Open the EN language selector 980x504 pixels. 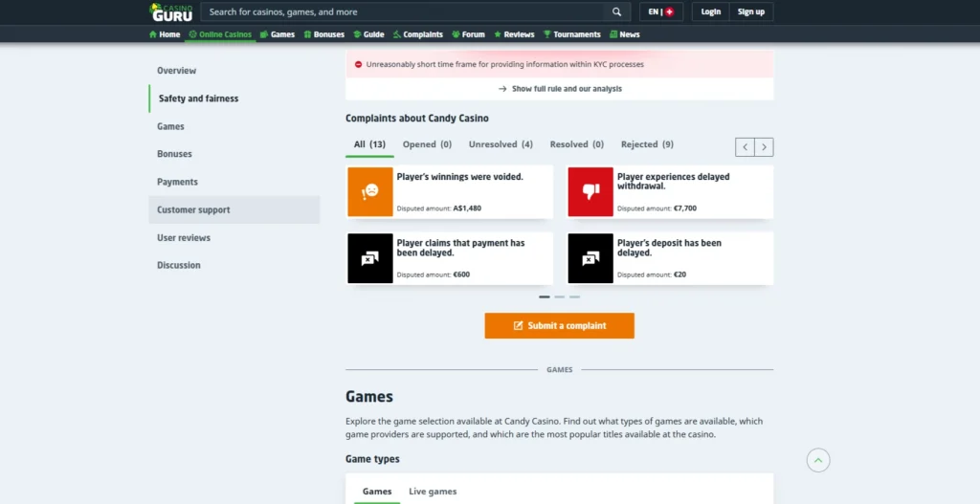661,11
